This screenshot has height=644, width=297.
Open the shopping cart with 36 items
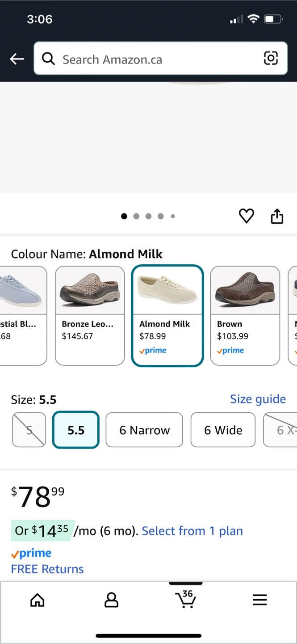[185, 599]
